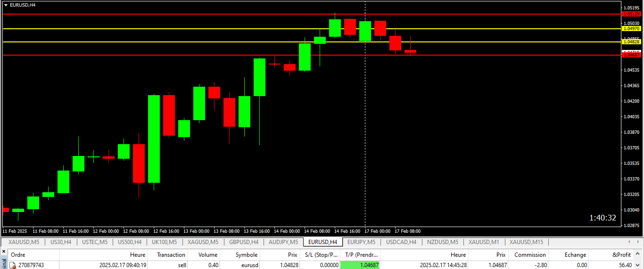Click the 17 Feb 08:00 time axis label
Screen dimensions: 644x269
click(407, 231)
